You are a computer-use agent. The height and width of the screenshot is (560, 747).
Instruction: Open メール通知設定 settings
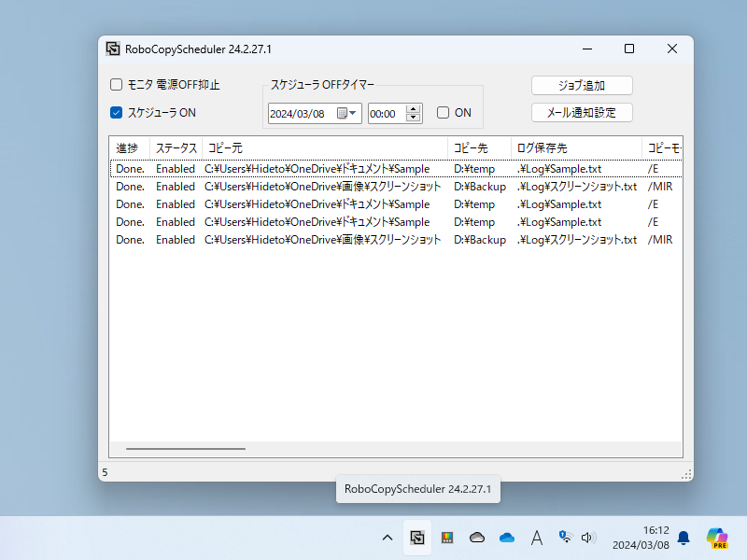point(582,111)
